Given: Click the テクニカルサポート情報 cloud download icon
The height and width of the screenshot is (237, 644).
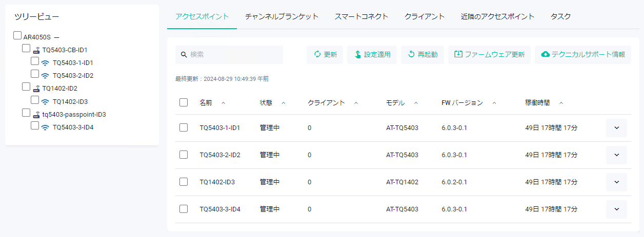Looking at the screenshot, I should coord(546,55).
